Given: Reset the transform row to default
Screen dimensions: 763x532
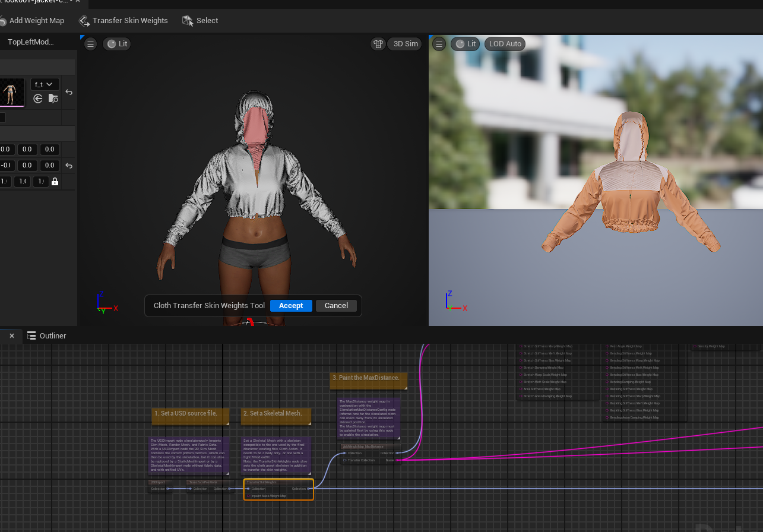Looking at the screenshot, I should point(69,166).
